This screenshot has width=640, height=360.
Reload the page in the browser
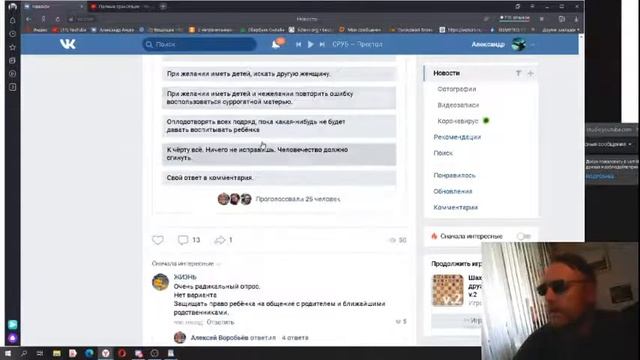(x=58, y=19)
